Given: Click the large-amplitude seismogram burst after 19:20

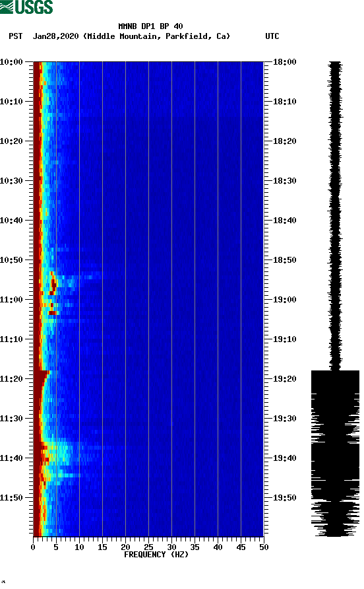Looking at the screenshot, I should [335, 452].
